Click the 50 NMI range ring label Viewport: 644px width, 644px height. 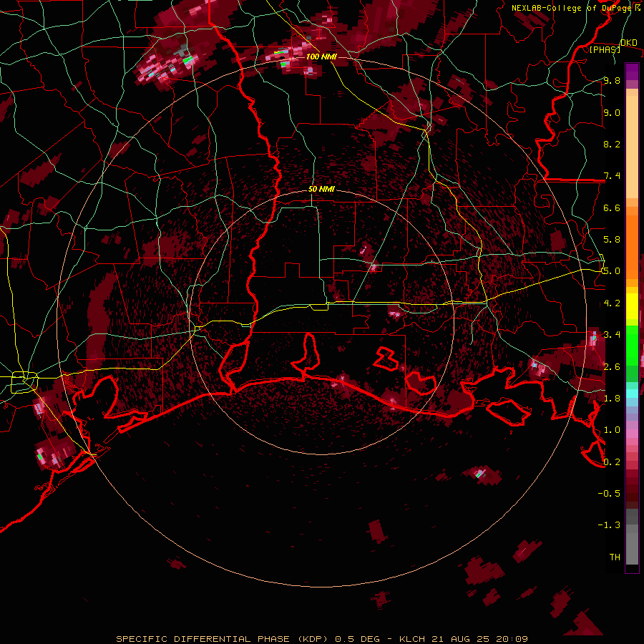coord(321,189)
